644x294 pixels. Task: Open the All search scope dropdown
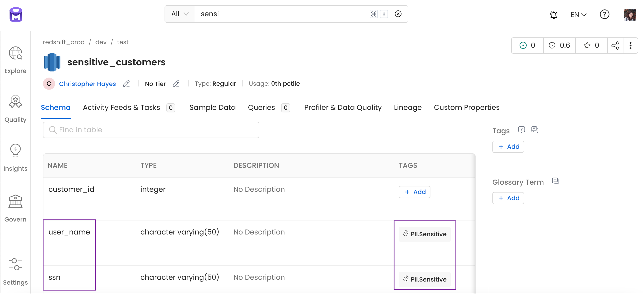click(x=180, y=13)
